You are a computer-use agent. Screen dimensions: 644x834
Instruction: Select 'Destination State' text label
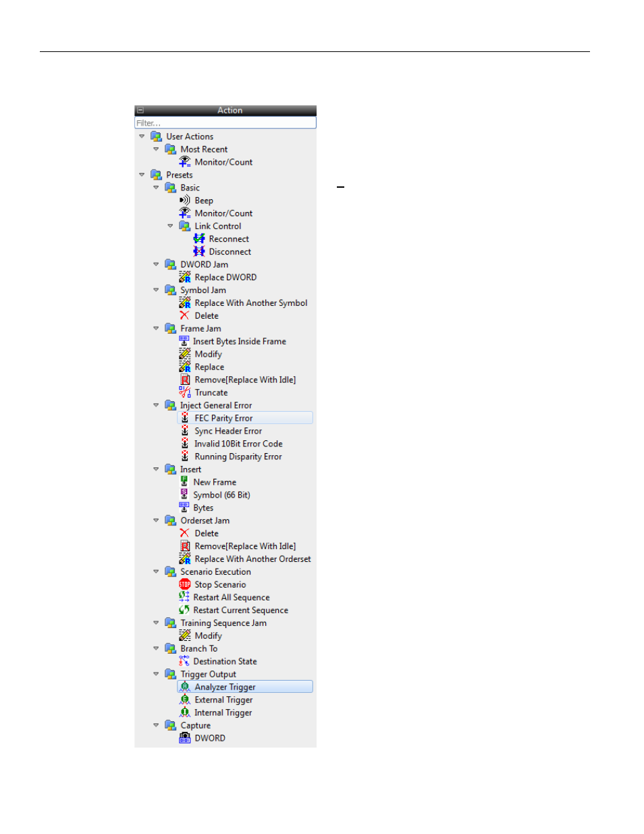(225, 662)
